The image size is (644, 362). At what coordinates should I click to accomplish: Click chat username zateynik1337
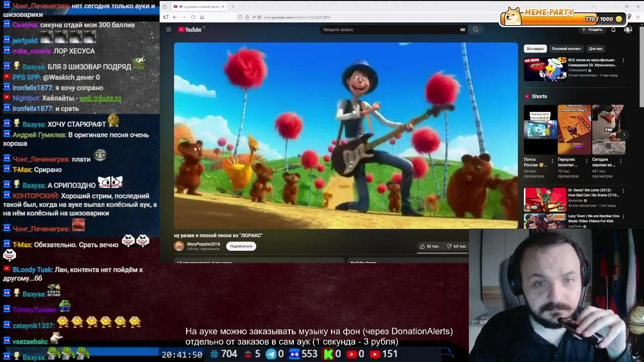(x=33, y=326)
